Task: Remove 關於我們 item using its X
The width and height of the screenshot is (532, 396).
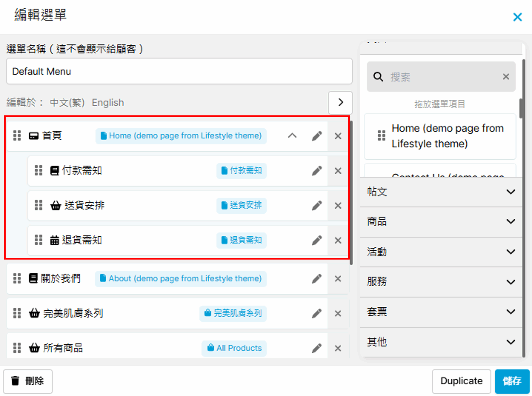Action: tap(338, 279)
